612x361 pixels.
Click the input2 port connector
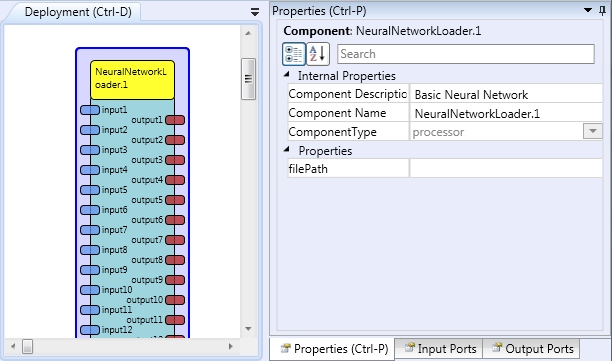(90, 130)
